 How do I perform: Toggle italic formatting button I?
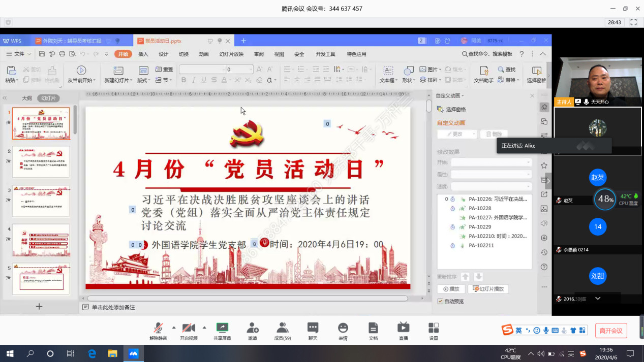tap(194, 80)
